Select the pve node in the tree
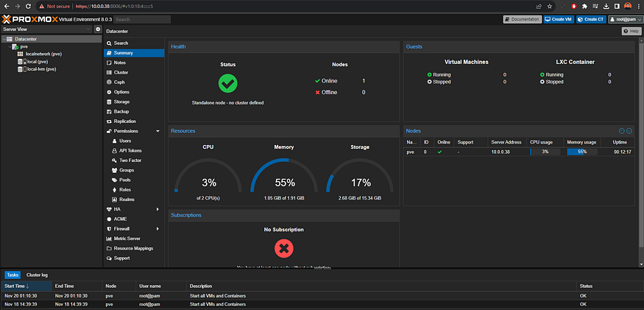 pos(24,47)
